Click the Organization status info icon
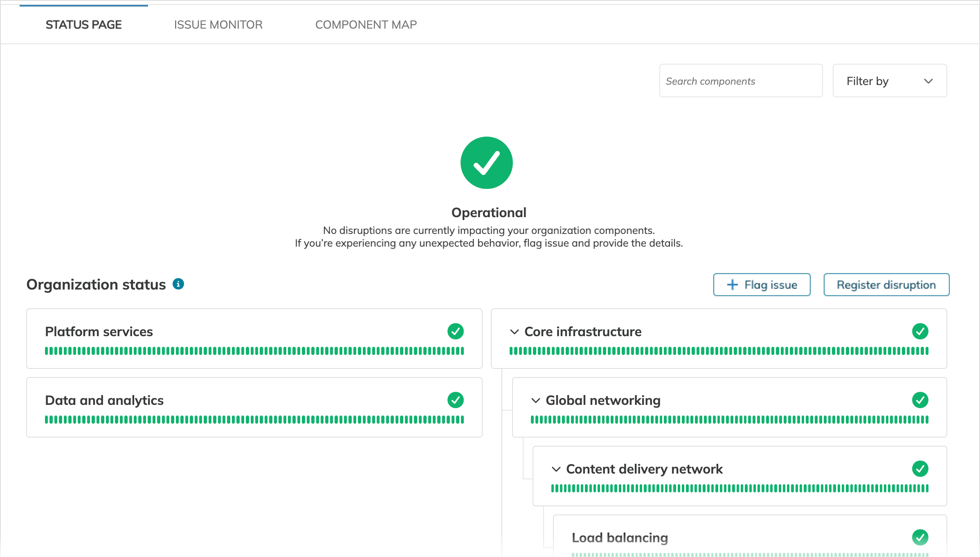The width and height of the screenshot is (980, 557). [x=178, y=284]
